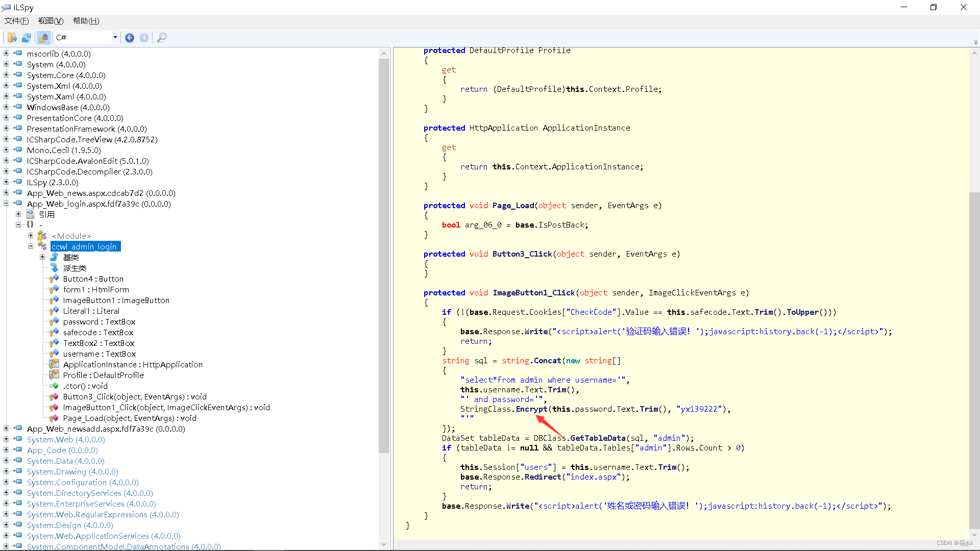Click the ApplicationInstance property icon

click(54, 364)
